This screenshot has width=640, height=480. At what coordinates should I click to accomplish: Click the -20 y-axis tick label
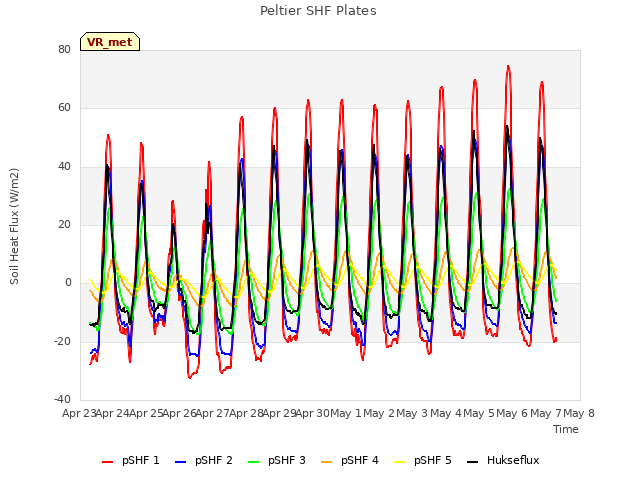point(63,341)
